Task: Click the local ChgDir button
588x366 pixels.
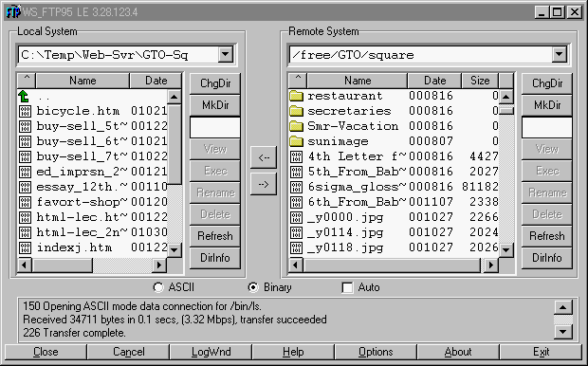Action: [x=215, y=83]
